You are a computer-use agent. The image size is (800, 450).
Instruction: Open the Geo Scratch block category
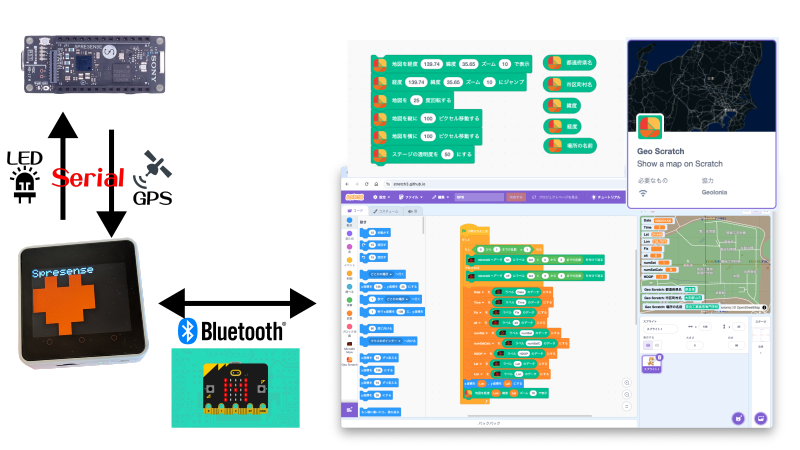pos(349,361)
